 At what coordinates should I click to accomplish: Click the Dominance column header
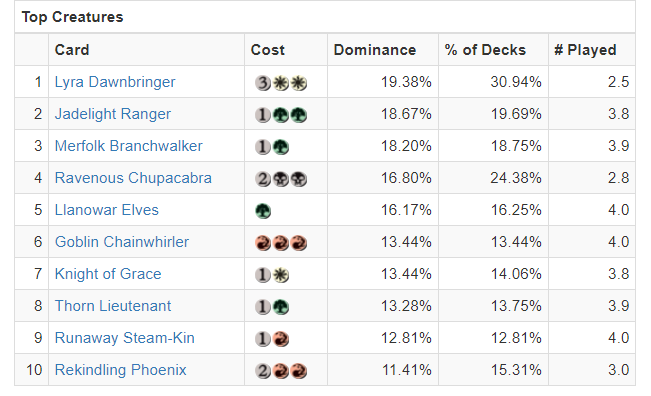375,50
